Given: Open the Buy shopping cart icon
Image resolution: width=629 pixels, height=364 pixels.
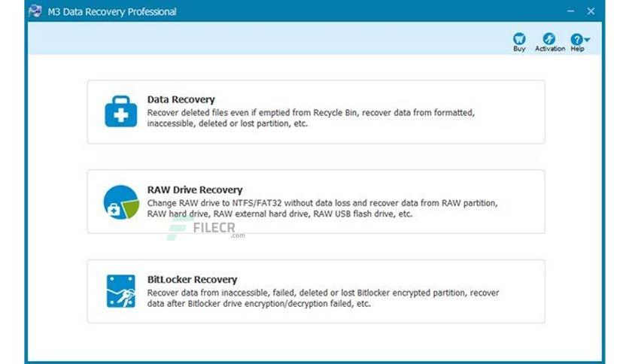Looking at the screenshot, I should tap(519, 38).
